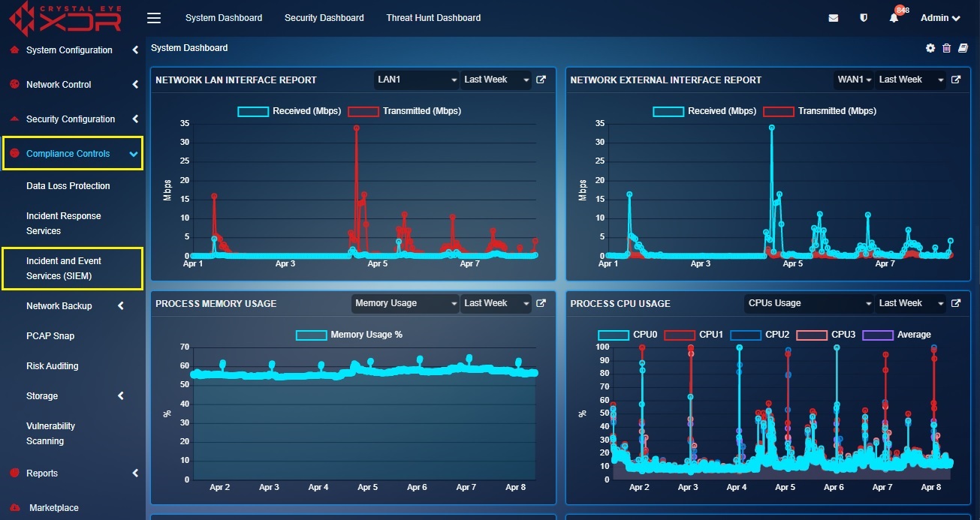Screen dimensions: 980x520
Task: Open Last Week dropdown in External Interface report
Action: tap(910, 80)
